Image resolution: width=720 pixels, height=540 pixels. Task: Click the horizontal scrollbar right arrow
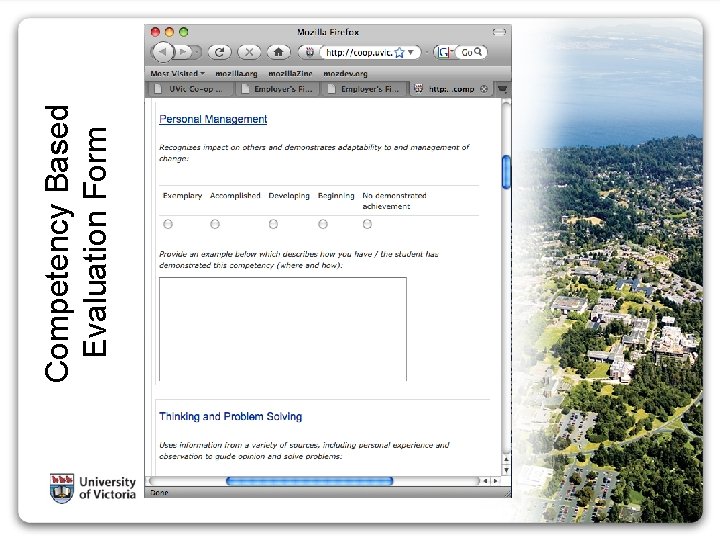click(x=495, y=481)
